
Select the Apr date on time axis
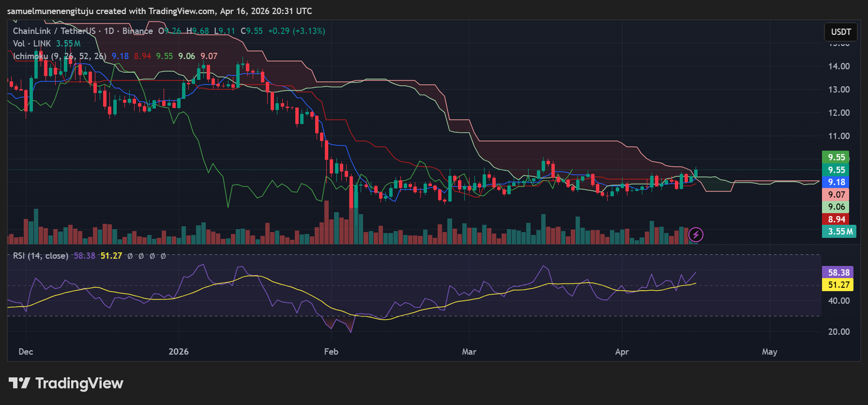[x=622, y=352]
